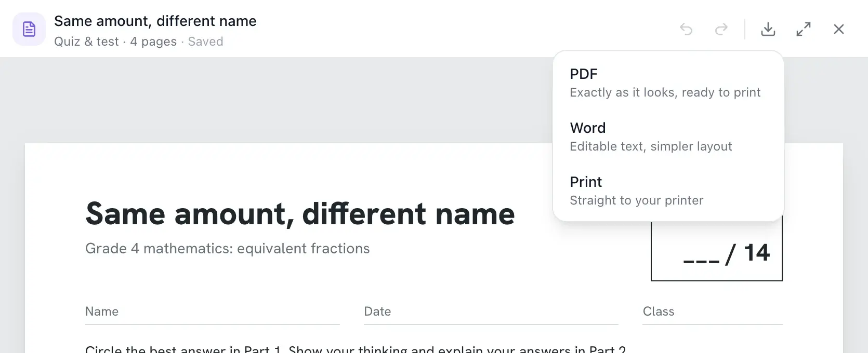Click the 'Quiz & test · 4 pages' subtitle
This screenshot has height=353, width=868.
(115, 42)
